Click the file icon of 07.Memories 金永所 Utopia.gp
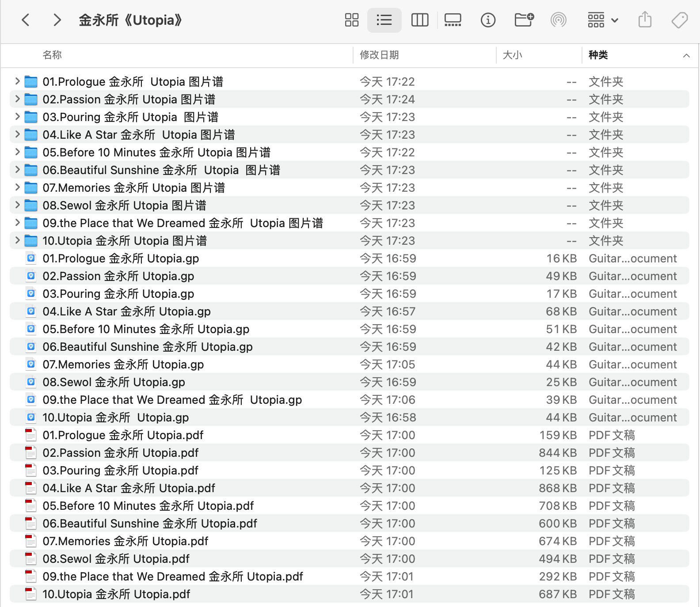Screen dimensions: 700x607 point(31,364)
